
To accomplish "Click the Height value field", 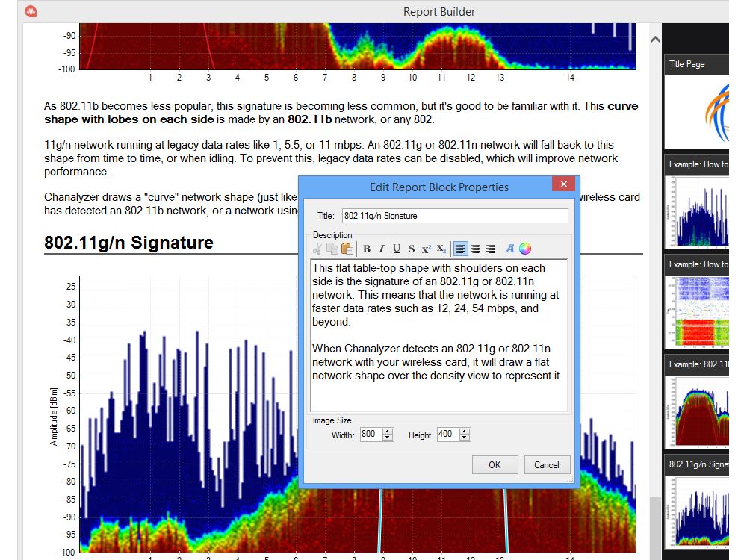I will pyautogui.click(x=447, y=435).
